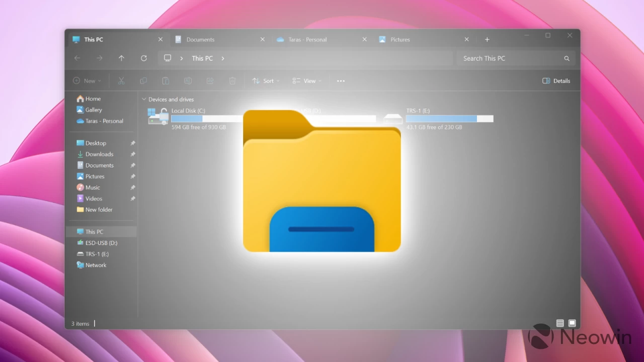Switch to large thumbnail view in status bar
This screenshot has height=362, width=644.
(572, 323)
